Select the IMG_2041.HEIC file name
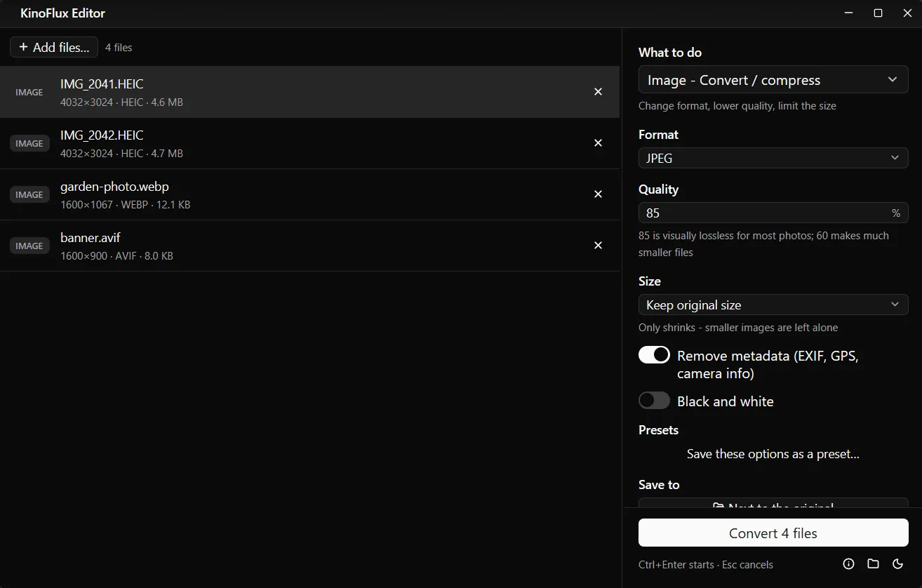 coord(102,84)
